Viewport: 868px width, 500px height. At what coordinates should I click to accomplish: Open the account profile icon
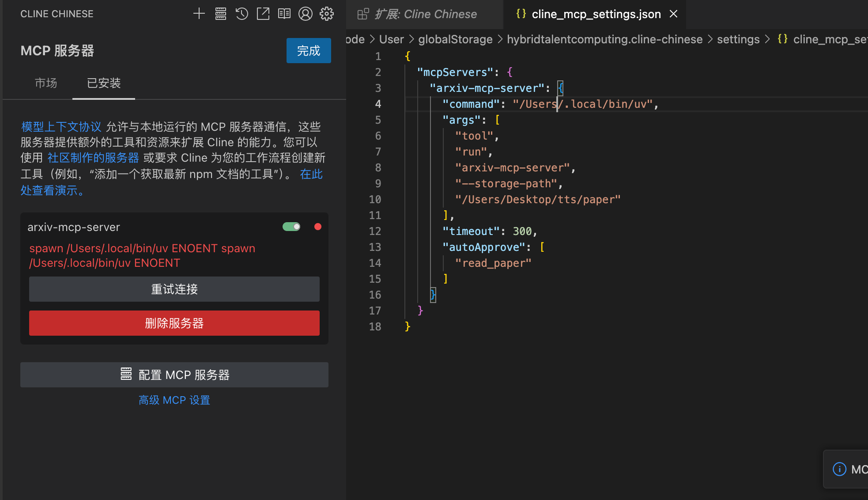pos(306,14)
